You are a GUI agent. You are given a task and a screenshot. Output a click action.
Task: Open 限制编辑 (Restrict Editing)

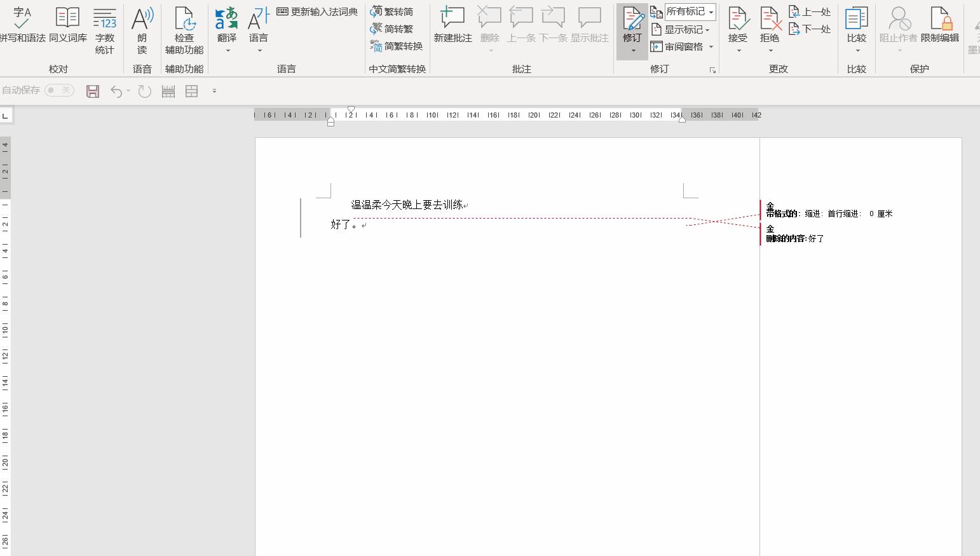(x=941, y=25)
